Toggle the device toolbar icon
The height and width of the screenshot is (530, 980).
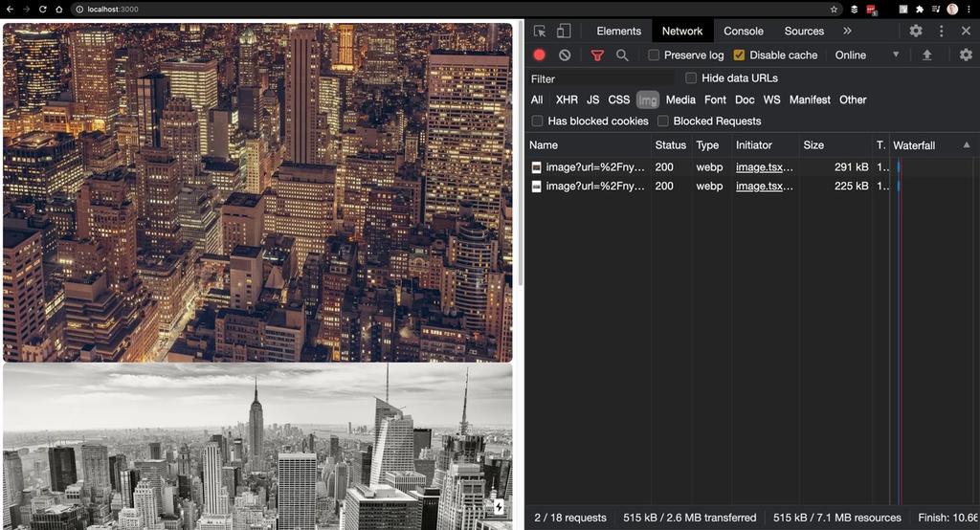tap(564, 31)
